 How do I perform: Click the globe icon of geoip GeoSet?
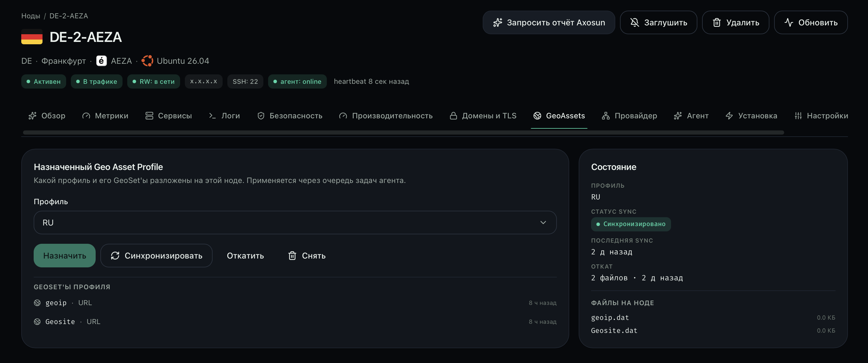37,303
